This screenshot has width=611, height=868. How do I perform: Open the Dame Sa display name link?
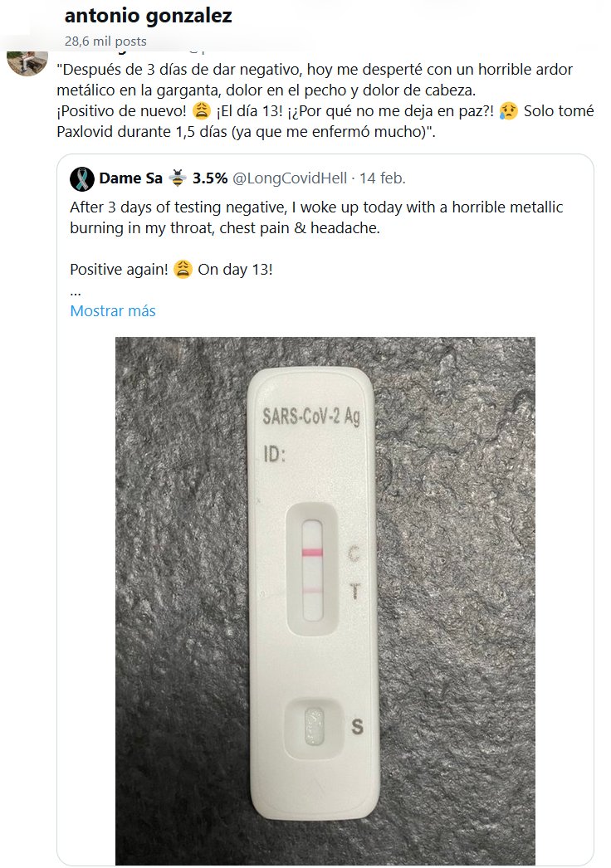pos(130,178)
